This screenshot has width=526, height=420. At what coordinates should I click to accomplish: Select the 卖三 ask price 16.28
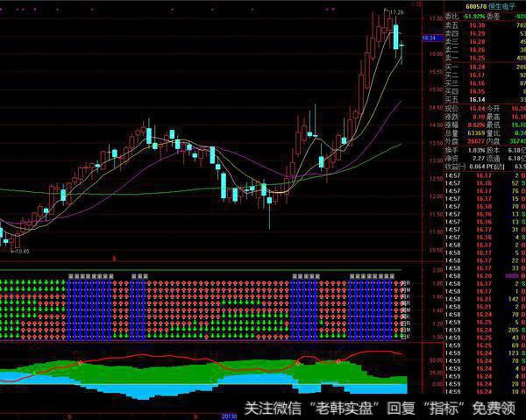coord(477,42)
